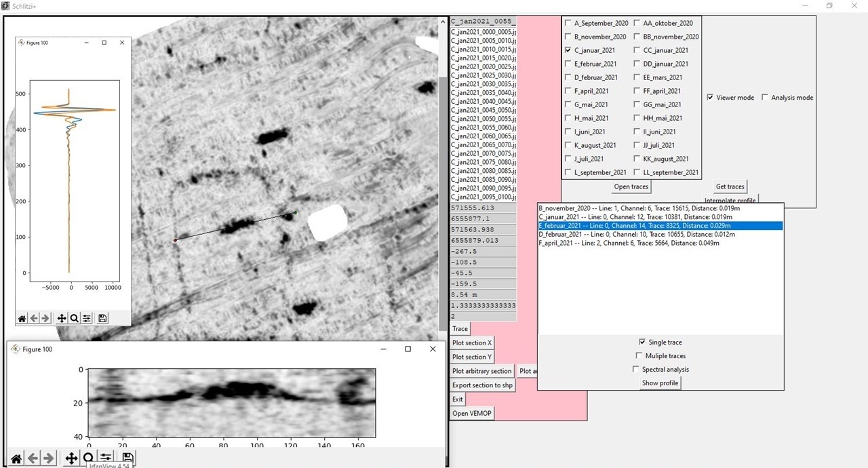868x468 pixels.
Task: Click Plot arbitrary section button
Action: 481,371
